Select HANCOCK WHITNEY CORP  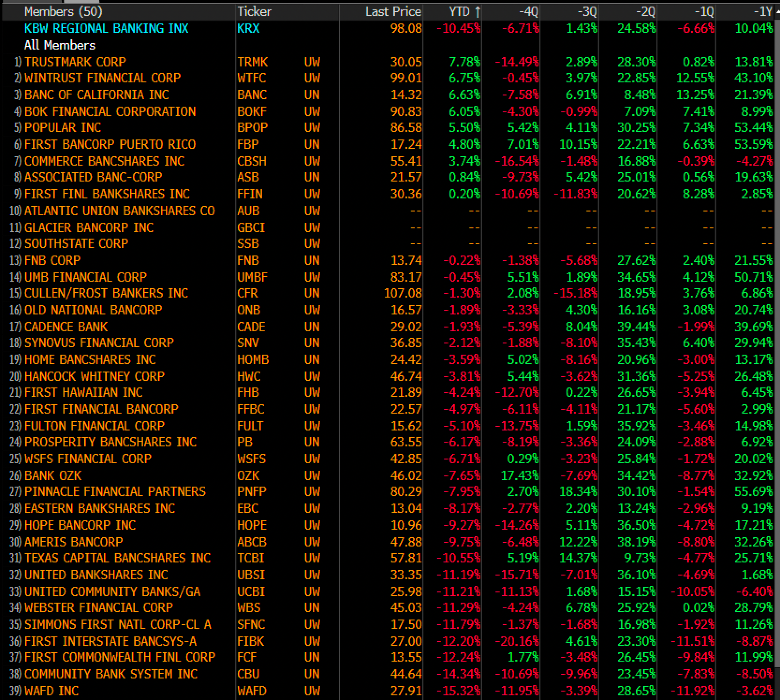[94, 376]
